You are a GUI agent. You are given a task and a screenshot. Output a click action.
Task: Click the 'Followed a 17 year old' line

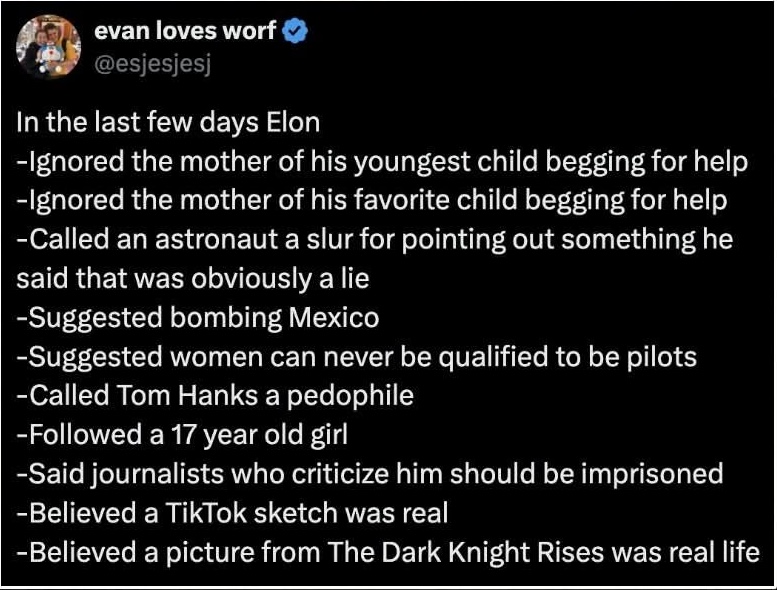point(182,435)
